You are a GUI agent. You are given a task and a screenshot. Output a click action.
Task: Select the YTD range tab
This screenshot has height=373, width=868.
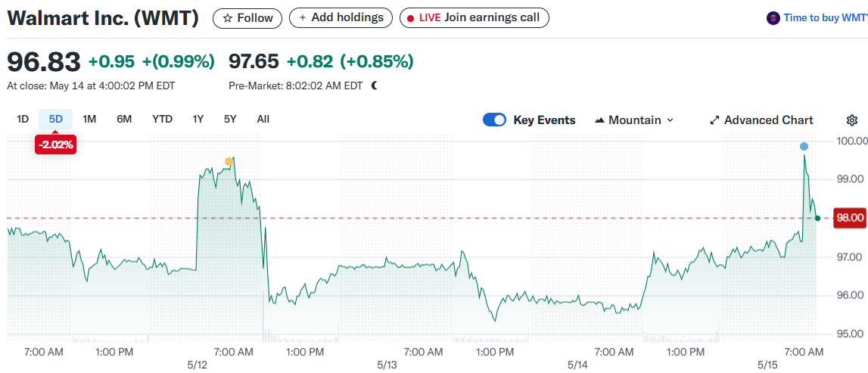point(162,119)
